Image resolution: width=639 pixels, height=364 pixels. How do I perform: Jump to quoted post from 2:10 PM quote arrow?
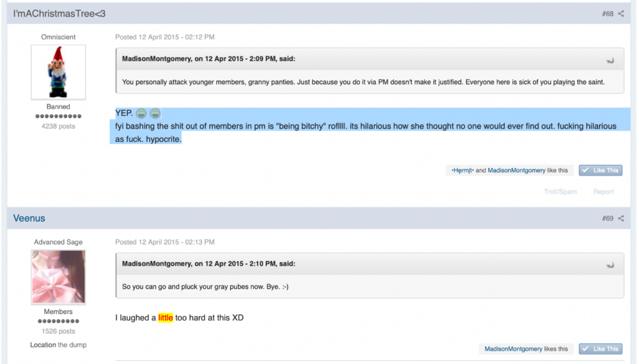click(x=610, y=265)
